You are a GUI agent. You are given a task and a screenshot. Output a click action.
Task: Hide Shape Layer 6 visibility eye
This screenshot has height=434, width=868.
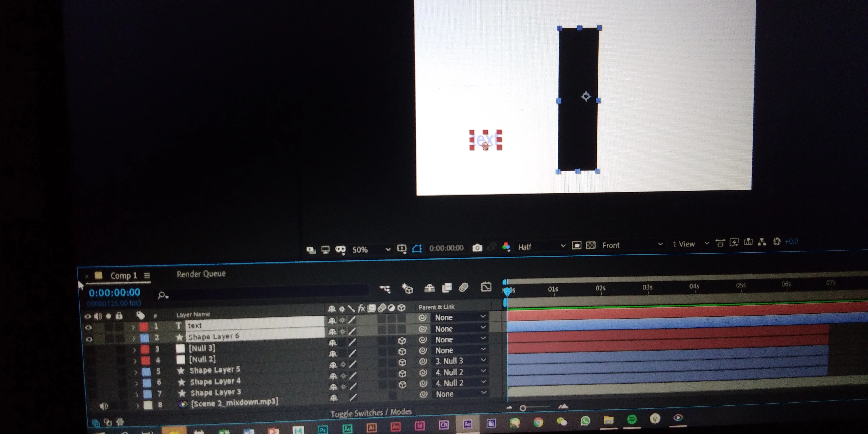89,339
